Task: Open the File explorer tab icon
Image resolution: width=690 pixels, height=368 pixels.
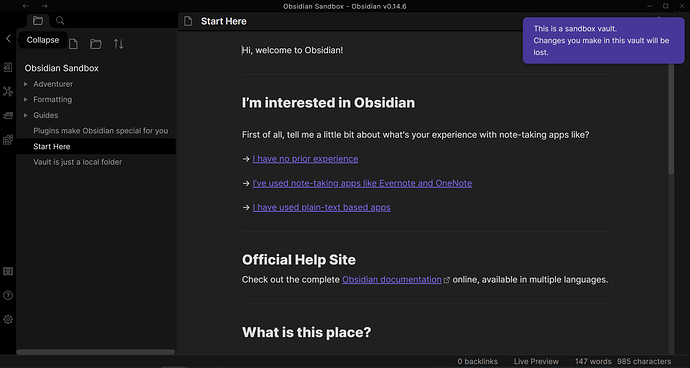Action: point(38,20)
